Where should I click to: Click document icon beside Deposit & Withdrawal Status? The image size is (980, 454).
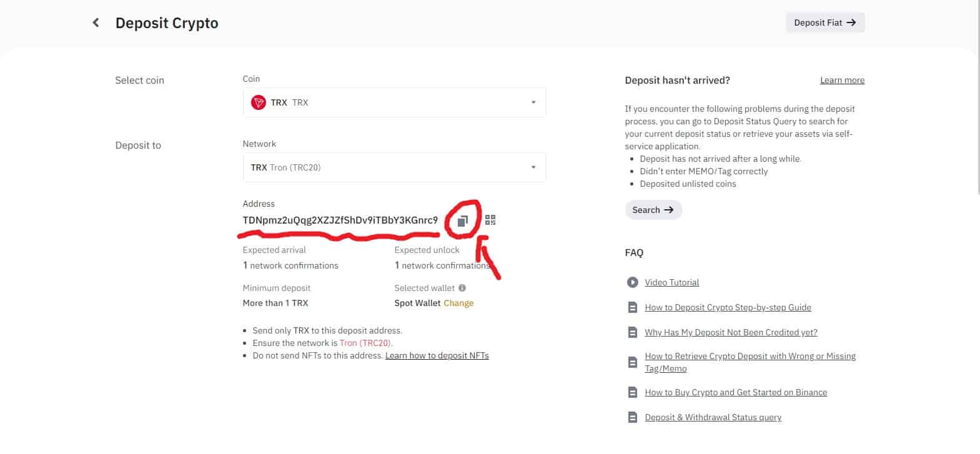(x=632, y=417)
